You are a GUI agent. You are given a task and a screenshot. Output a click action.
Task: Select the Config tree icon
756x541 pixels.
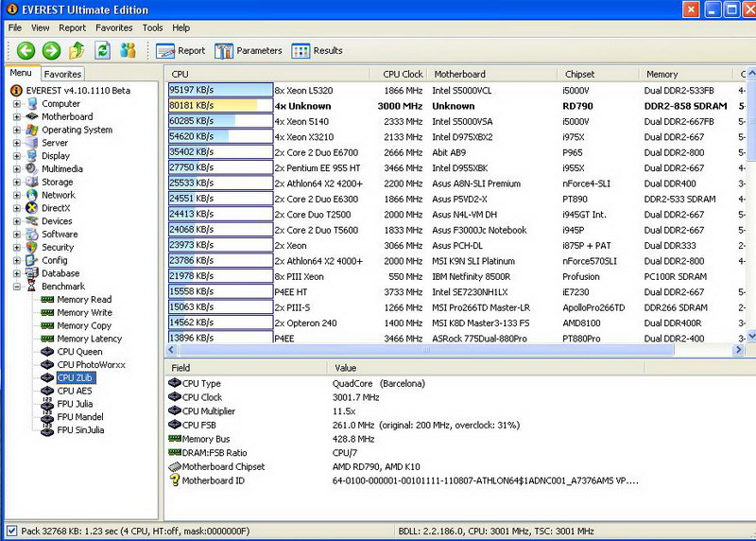tap(32, 260)
